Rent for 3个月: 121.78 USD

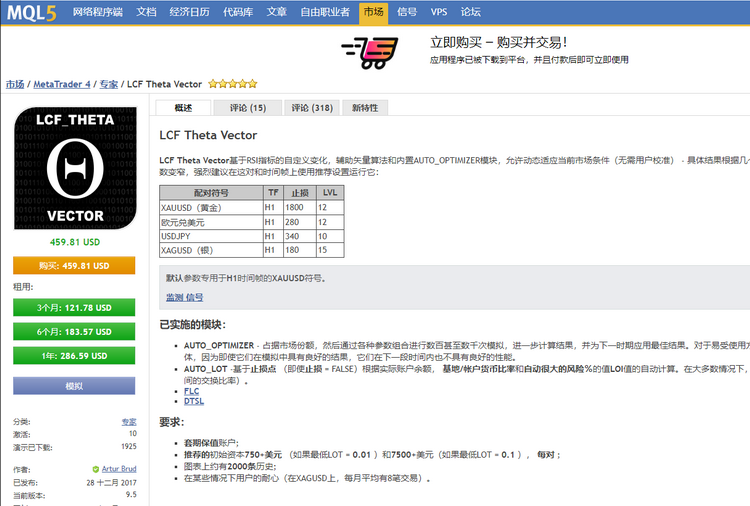pyautogui.click(x=74, y=308)
